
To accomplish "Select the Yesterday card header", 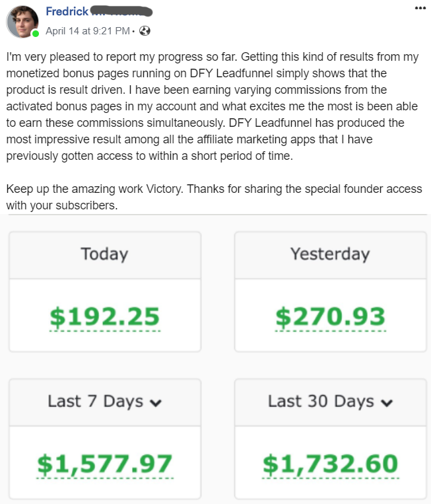I will [x=330, y=254].
